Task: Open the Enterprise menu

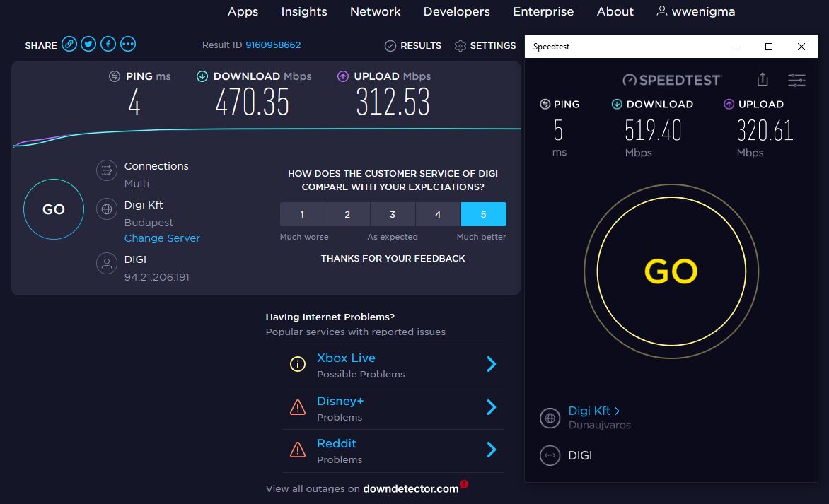Action: (543, 11)
